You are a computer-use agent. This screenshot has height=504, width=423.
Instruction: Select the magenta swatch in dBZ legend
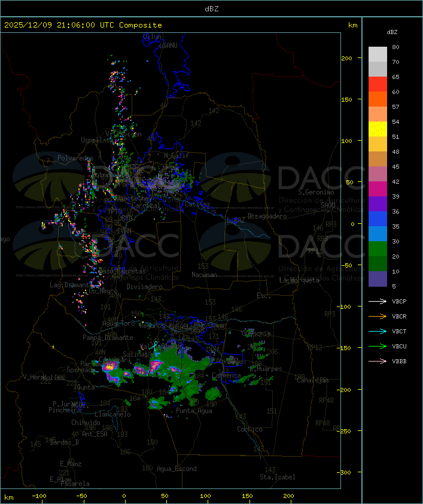click(378, 189)
